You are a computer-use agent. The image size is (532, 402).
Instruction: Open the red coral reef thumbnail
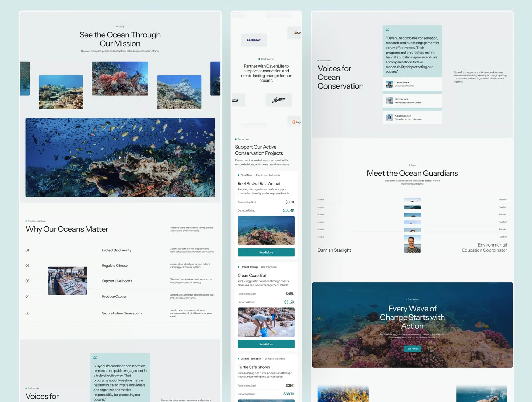point(120,78)
